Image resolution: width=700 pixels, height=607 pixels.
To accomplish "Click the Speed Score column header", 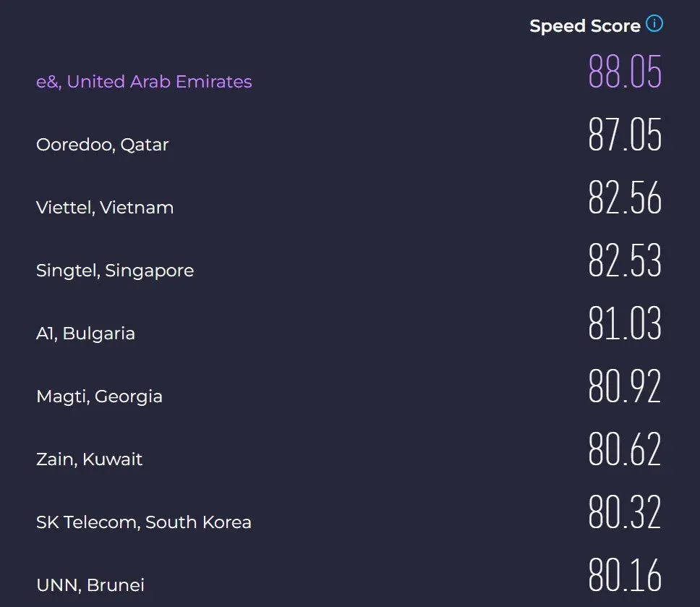I will [585, 26].
